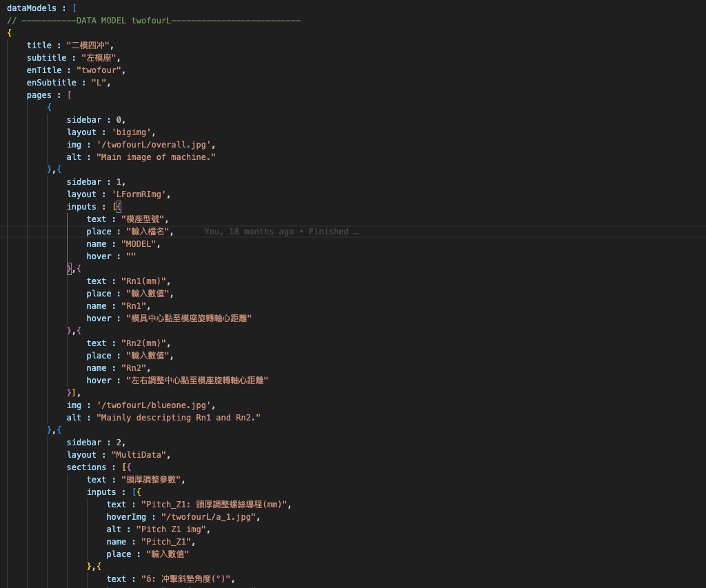Click the text value "Rn1(mm)"
706x588 pixels.
(144, 281)
